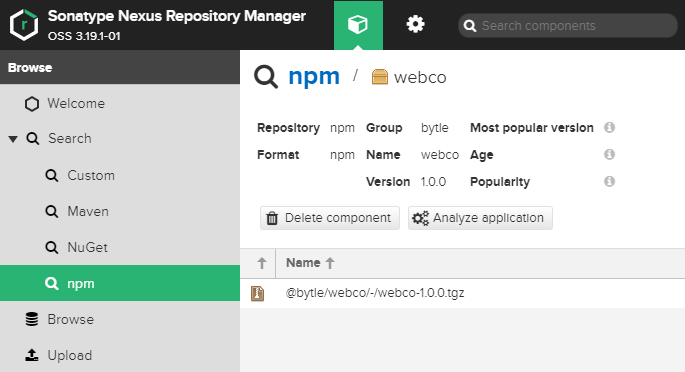Open asset @bytle/webco/-/webco-1.0.0.tgz
The image size is (685, 372).
click(x=375, y=293)
